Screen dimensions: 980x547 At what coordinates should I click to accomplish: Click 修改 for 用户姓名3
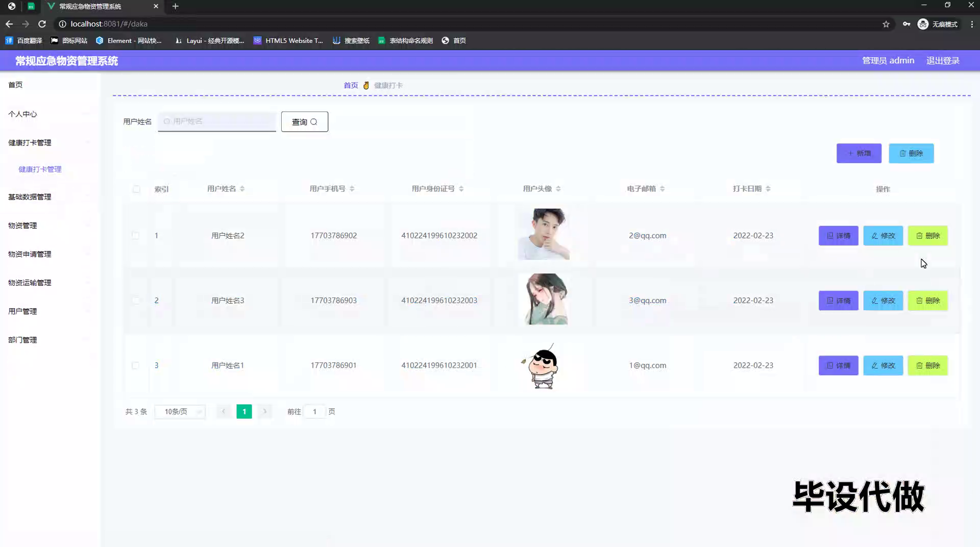[883, 301]
